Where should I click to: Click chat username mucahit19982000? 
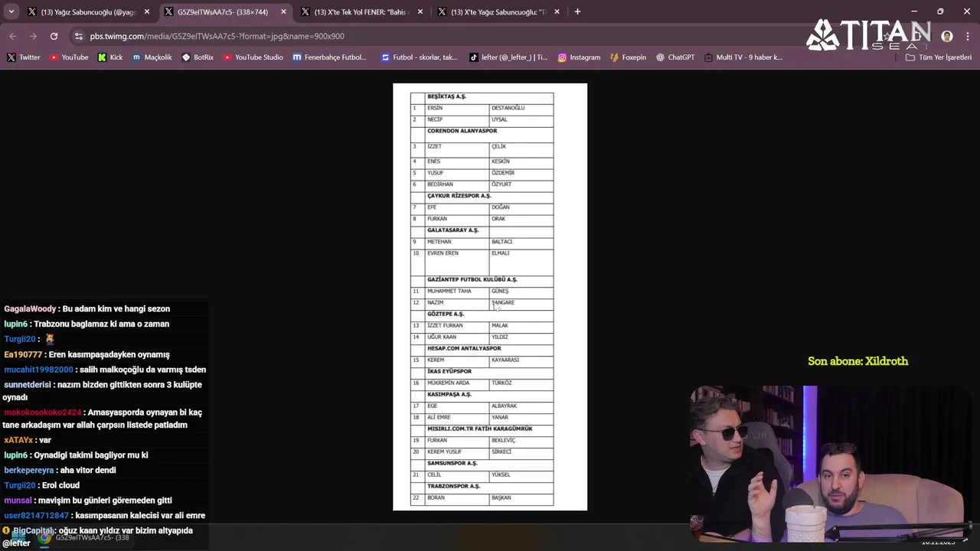tap(38, 370)
